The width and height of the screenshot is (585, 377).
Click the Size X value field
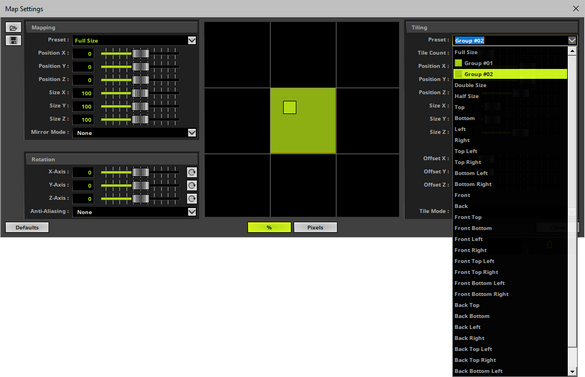[83, 93]
